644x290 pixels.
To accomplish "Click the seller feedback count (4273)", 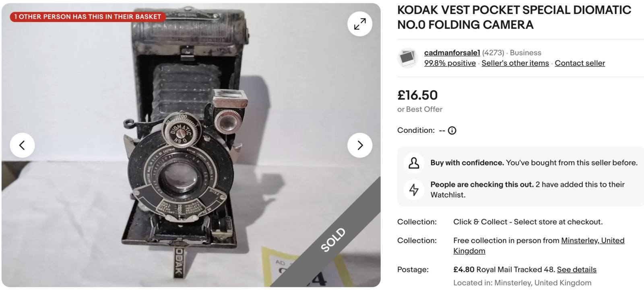I will click(x=493, y=53).
